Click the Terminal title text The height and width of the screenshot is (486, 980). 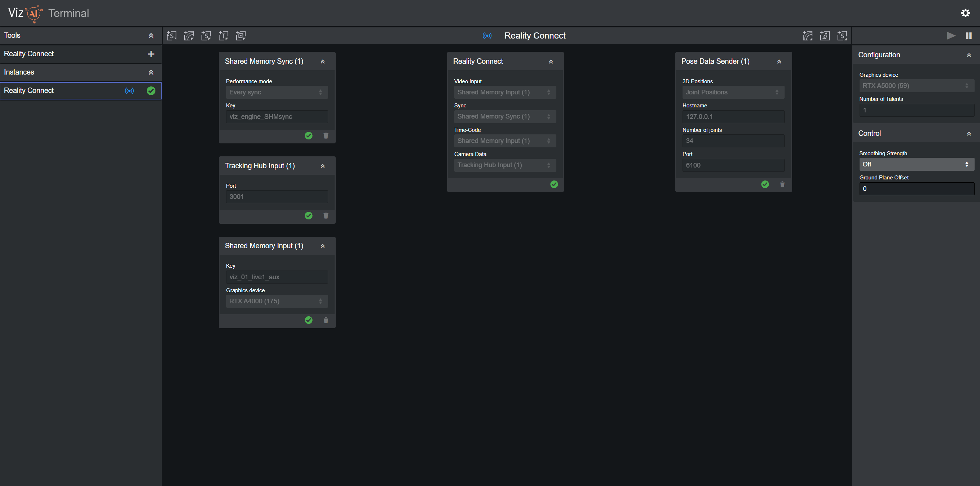click(x=69, y=13)
